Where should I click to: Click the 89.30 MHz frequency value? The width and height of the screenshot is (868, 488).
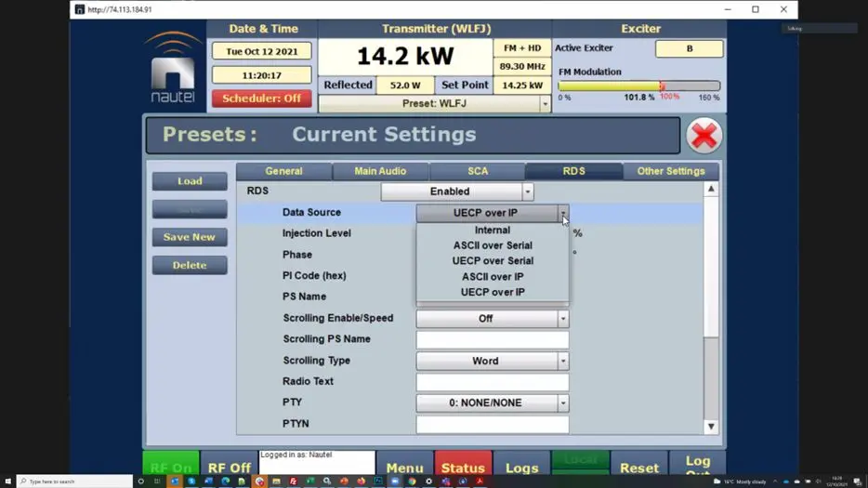(522, 67)
